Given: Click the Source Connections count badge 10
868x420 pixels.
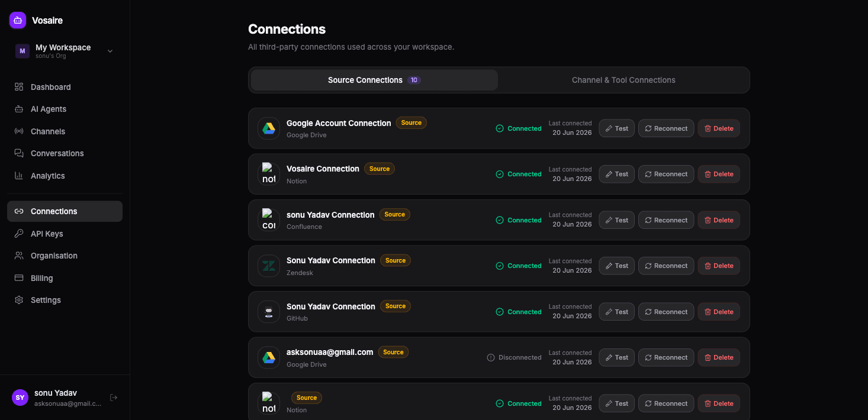Looking at the screenshot, I should [414, 80].
